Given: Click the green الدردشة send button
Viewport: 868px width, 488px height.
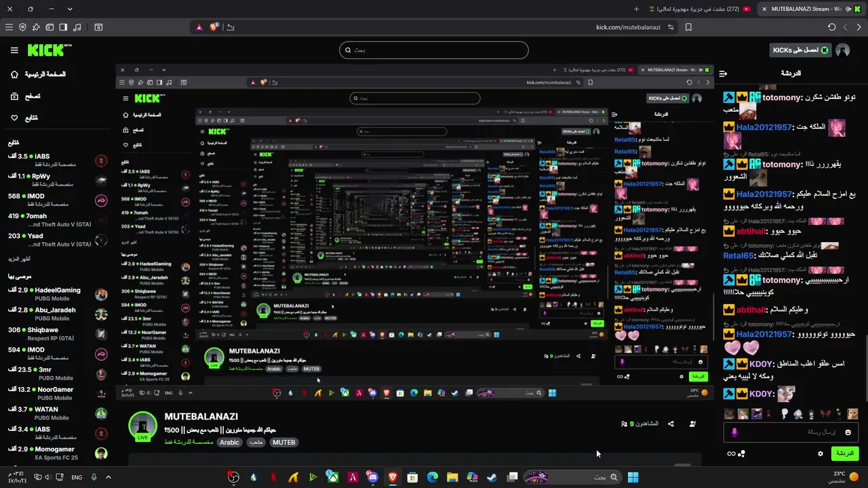Looking at the screenshot, I should pos(845,453).
